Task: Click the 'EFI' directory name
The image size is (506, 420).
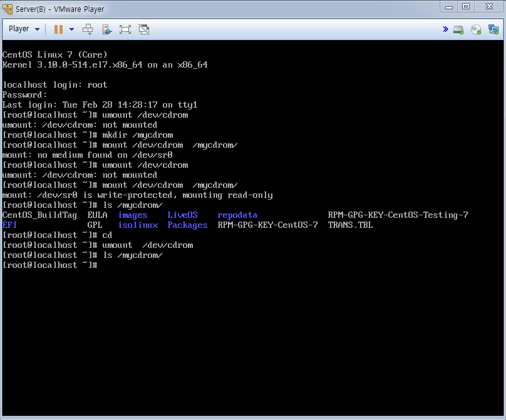Action: (x=9, y=225)
